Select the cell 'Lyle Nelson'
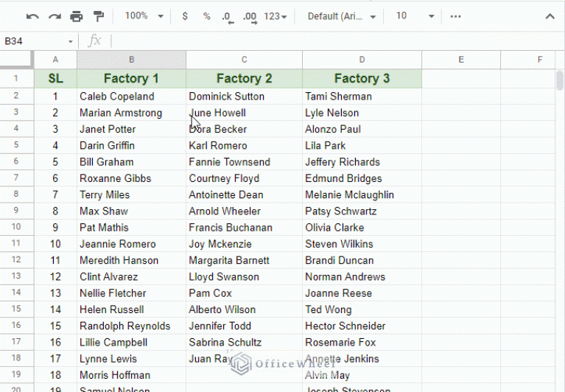Screen dimensions: 565x392 (362, 113)
